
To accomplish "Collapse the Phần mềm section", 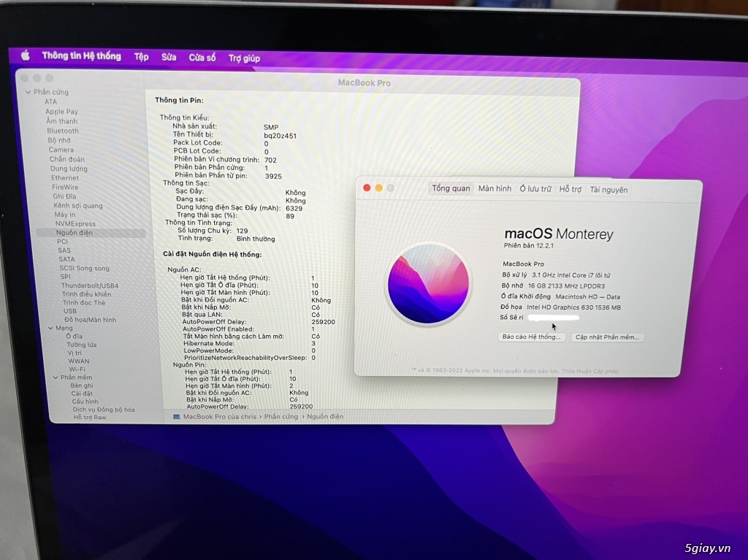I will click(x=56, y=377).
